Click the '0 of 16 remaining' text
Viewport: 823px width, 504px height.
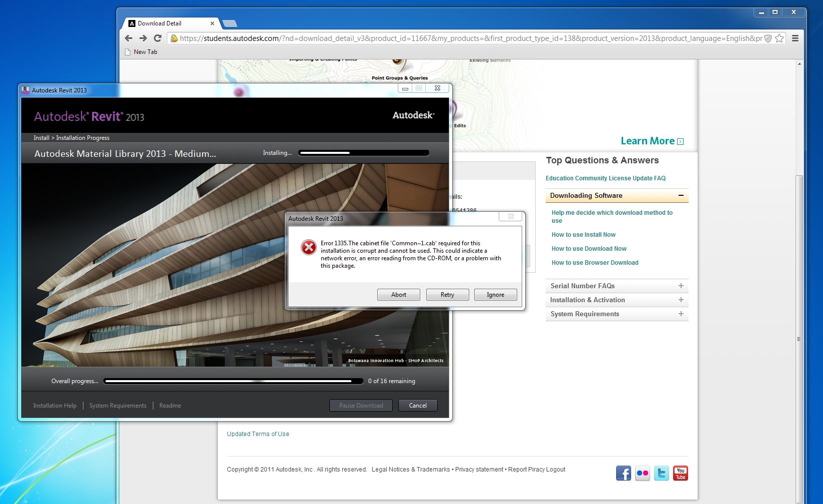point(391,381)
